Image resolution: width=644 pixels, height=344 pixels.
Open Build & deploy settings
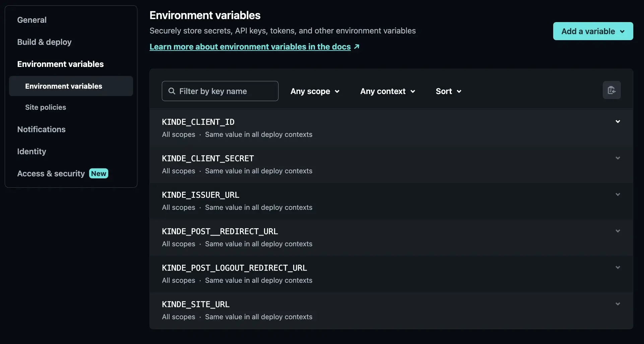44,42
